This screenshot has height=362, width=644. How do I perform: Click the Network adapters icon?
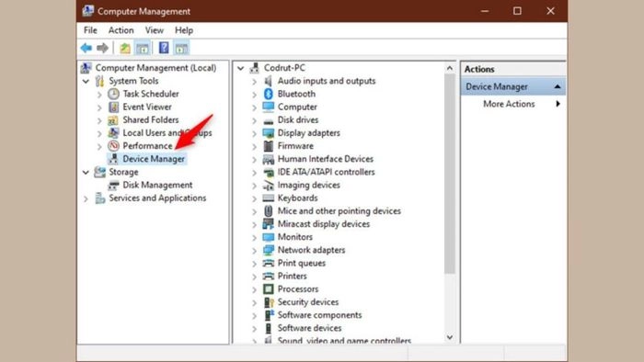pos(269,250)
